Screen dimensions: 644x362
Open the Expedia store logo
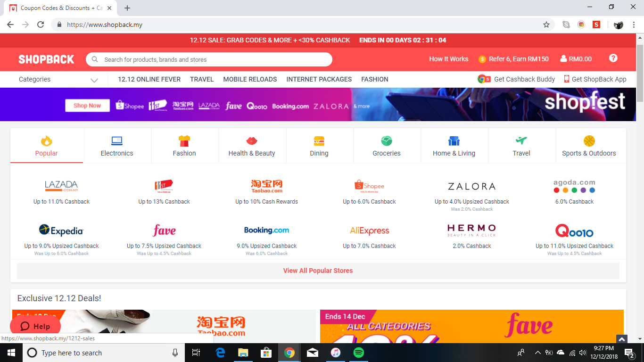61,230
